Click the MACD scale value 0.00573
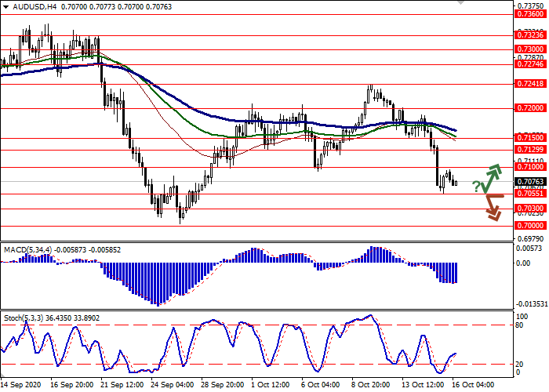The image size is (549, 392). coord(529,249)
